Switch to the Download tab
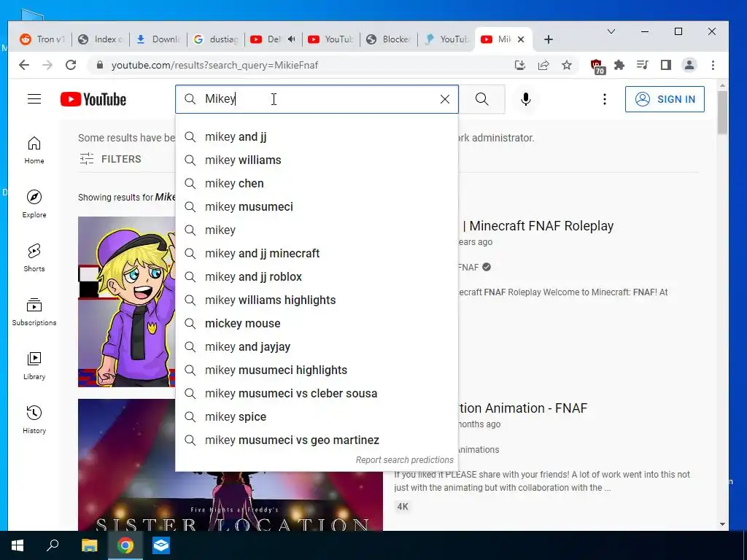This screenshot has width=747, height=560. coord(158,39)
